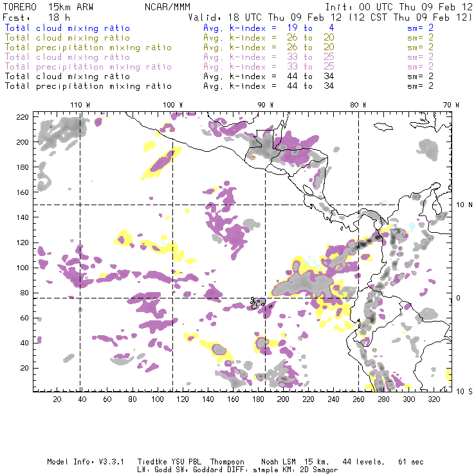
Task: Select 'k-index = 26 to 20' on olive cloud row
Action: point(282,38)
